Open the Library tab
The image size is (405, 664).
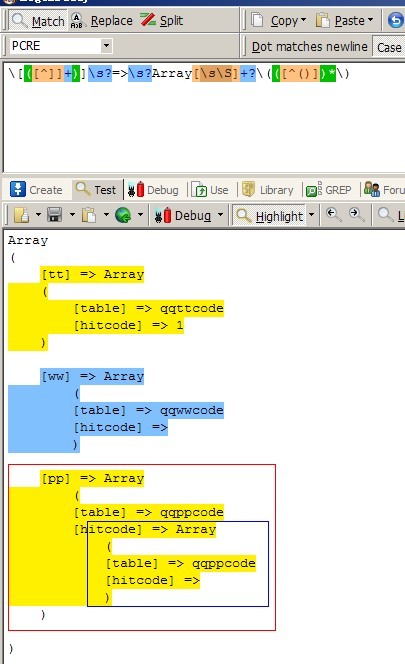click(x=268, y=190)
